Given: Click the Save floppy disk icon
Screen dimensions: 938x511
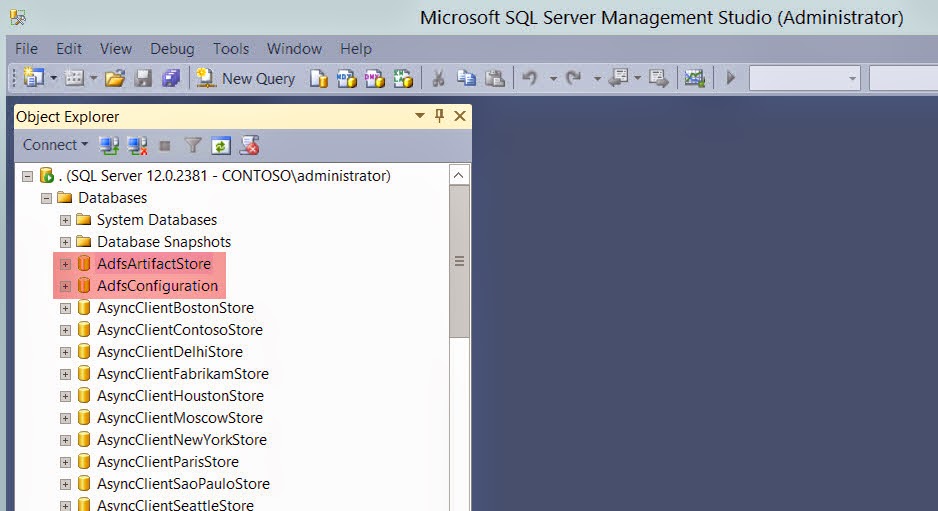Looking at the screenshot, I should pyautogui.click(x=143, y=78).
